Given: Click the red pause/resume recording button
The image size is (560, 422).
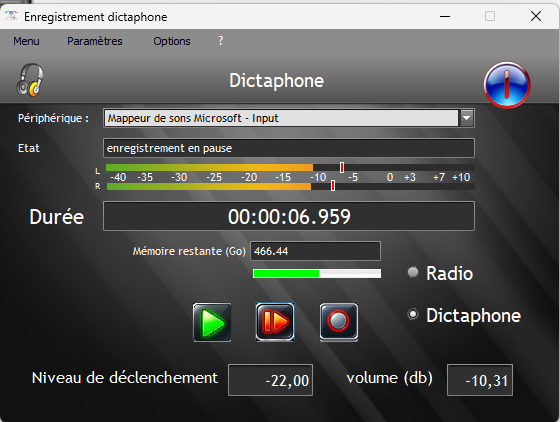Looking at the screenshot, I should (x=275, y=322).
